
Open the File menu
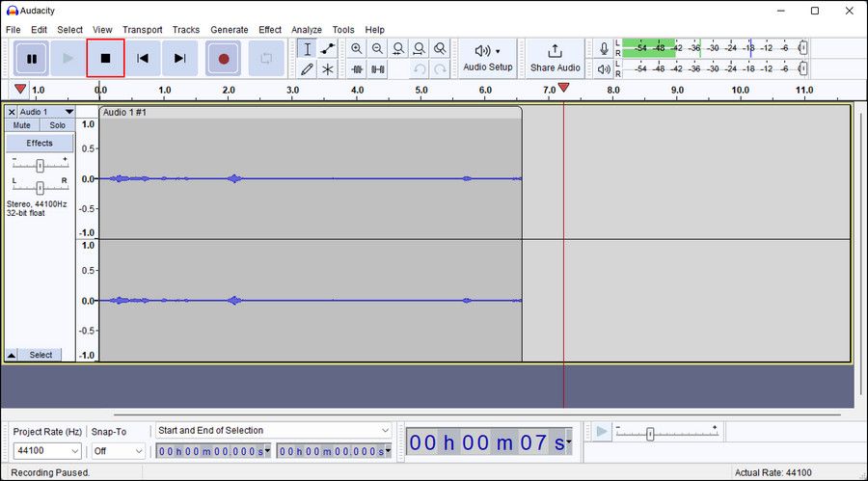(14, 29)
